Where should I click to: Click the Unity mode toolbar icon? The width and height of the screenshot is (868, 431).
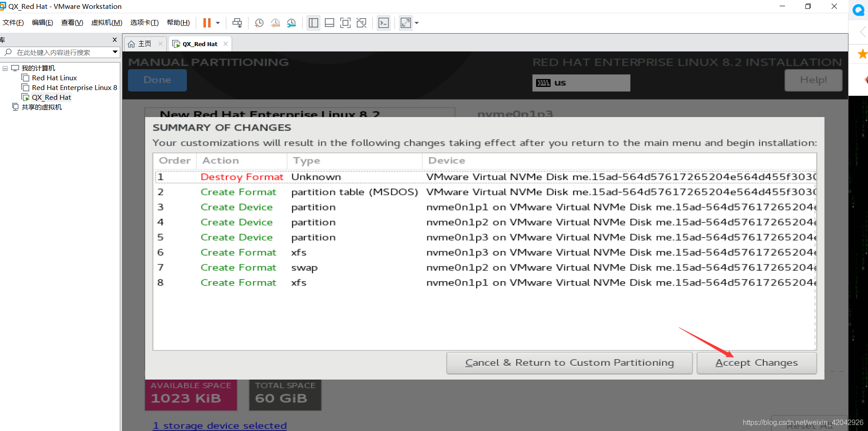pyautogui.click(x=362, y=23)
